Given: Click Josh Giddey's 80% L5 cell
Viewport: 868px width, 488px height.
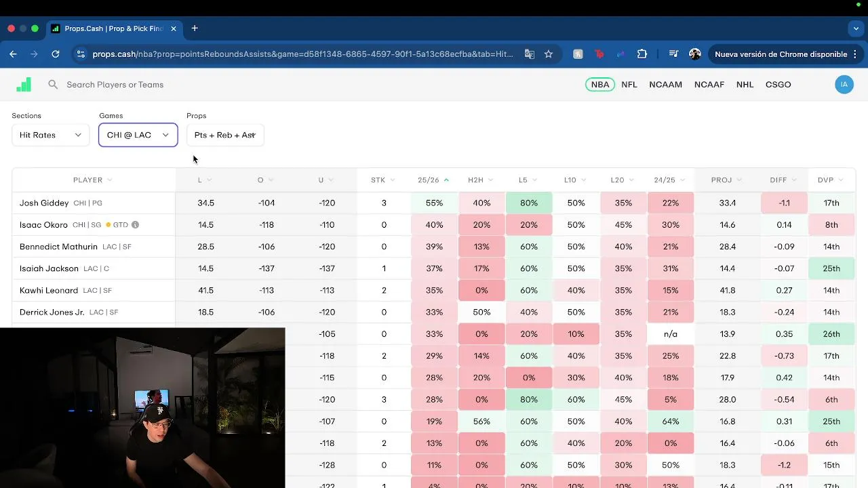Looking at the screenshot, I should pyautogui.click(x=529, y=203).
